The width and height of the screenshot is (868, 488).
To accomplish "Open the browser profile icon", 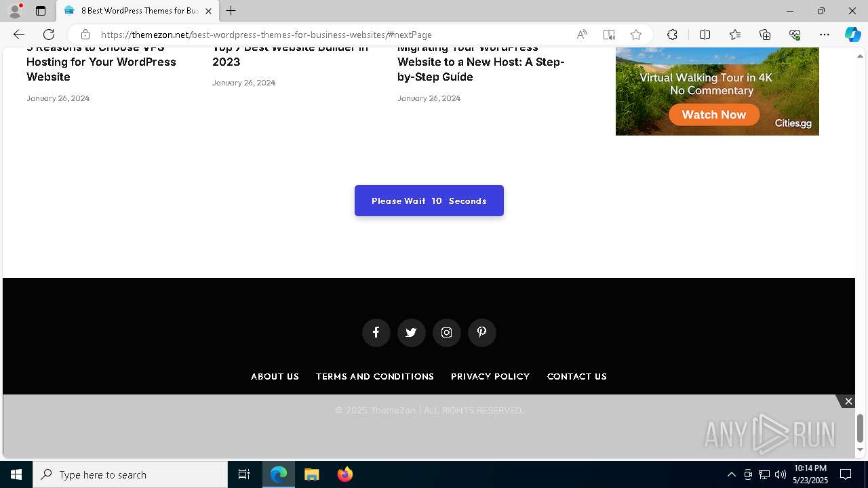I will [x=15, y=11].
